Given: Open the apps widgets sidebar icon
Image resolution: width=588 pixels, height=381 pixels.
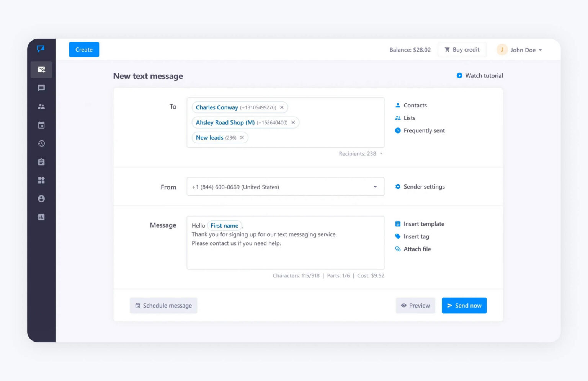Looking at the screenshot, I should click(x=41, y=180).
